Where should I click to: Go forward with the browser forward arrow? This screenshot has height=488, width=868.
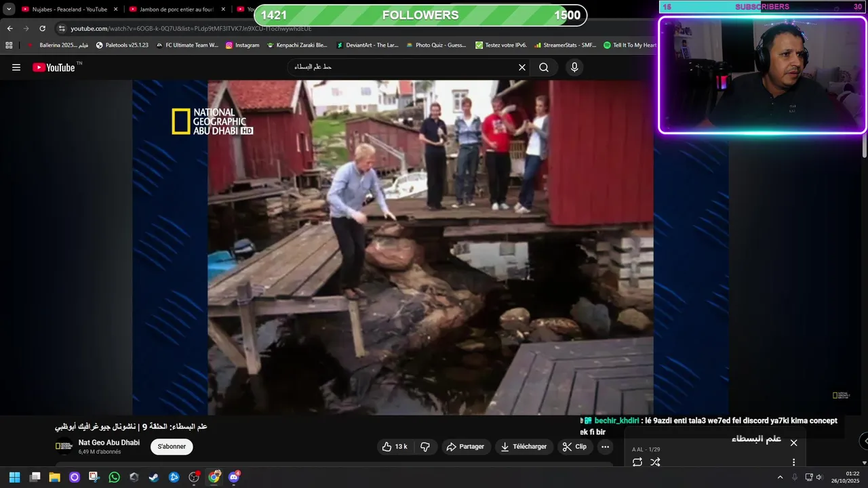tap(26, 28)
